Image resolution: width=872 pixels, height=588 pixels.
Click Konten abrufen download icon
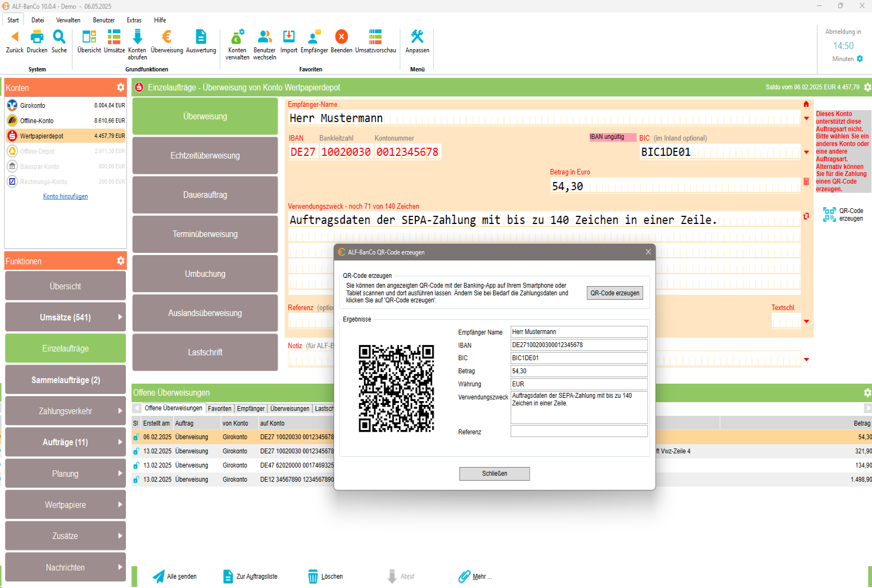pos(137,37)
